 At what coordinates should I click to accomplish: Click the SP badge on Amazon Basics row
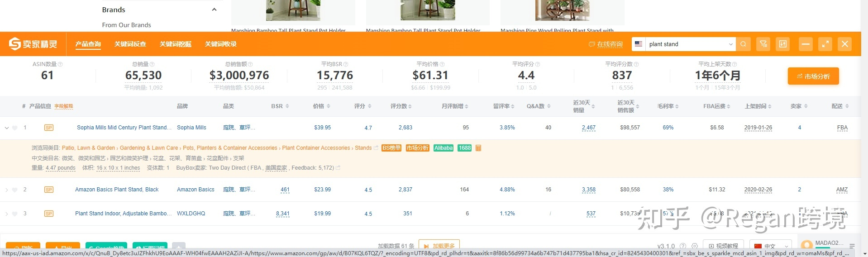coord(49,190)
